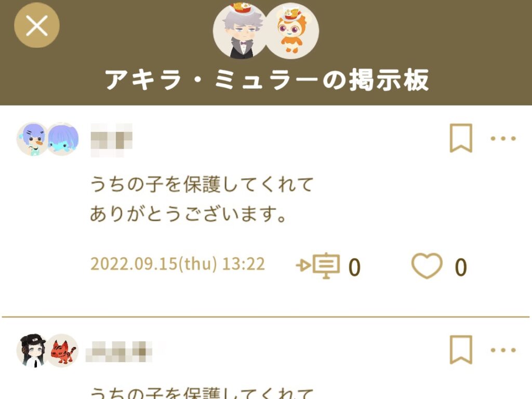Select the 2022.09.15(thu) 13:22 timestamp
Viewport: 532px width, 399px height.
pos(178,264)
